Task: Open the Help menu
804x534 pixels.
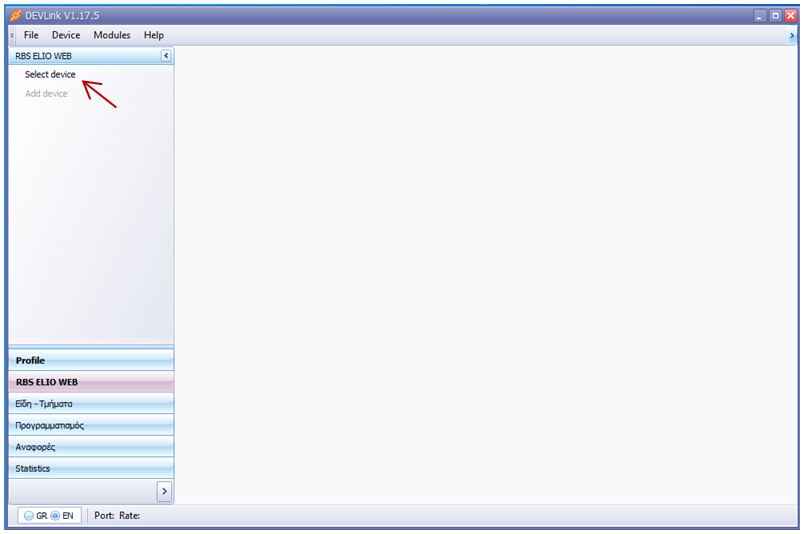Action: (x=153, y=35)
